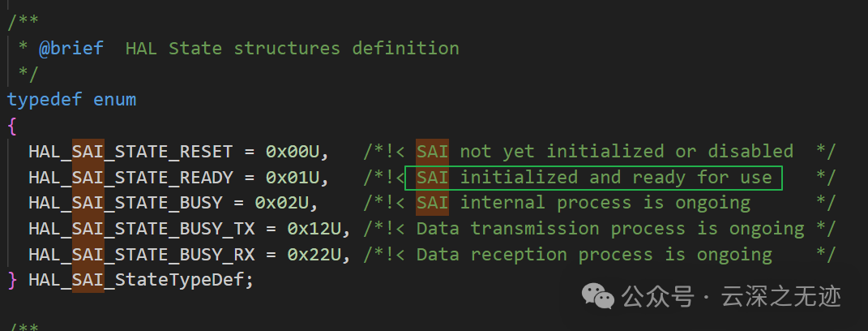Click the 0x00U value
Image resolution: width=868 pixels, height=331 pixels.
click(293, 152)
